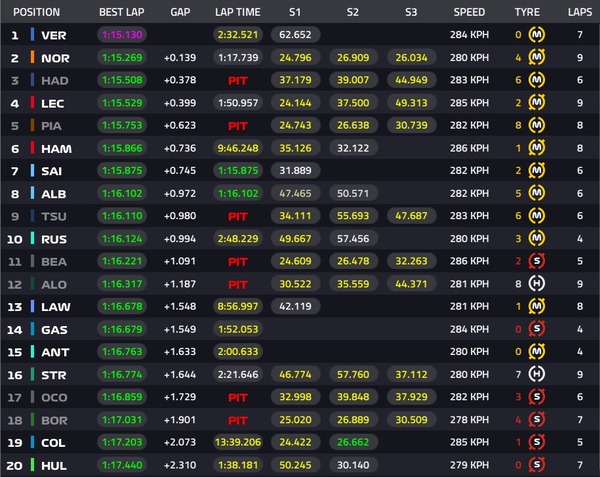Screen dimensions: 600x477
Task: Click Norris's medium tyre icon
Action: (x=538, y=58)
